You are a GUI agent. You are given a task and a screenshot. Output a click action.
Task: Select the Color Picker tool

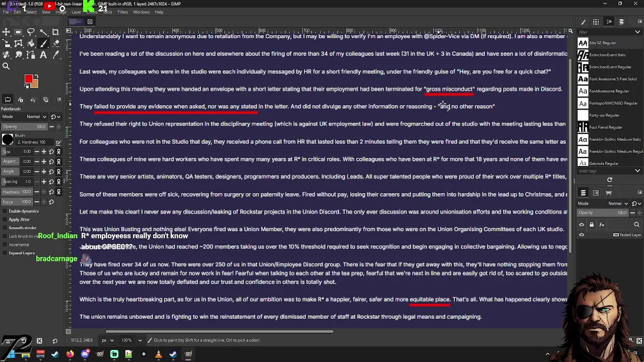point(56,55)
